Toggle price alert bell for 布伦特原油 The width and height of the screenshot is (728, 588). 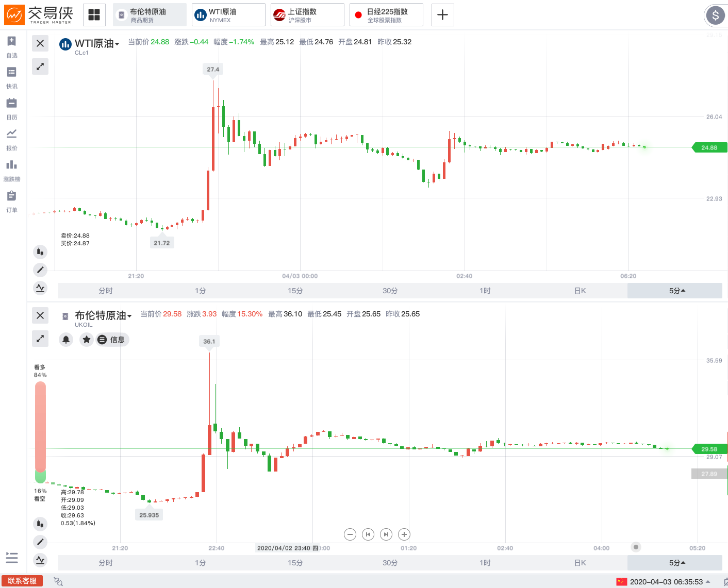pyautogui.click(x=66, y=340)
